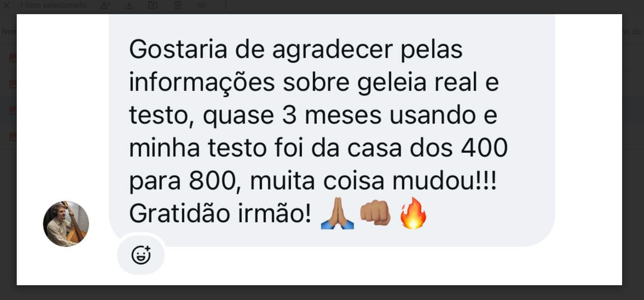Select the highlighted third image file row
644x300 pixels.
click(8, 110)
